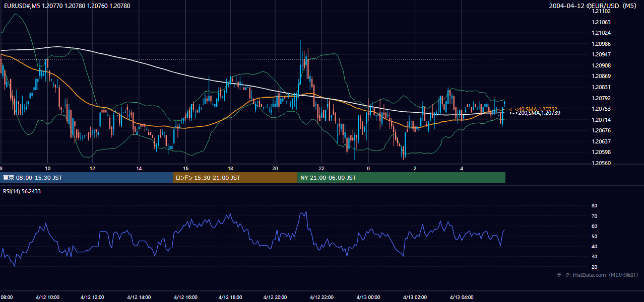Click the 4/12 20:00 date axis label
Screen dimensions: 644x302
click(275, 297)
